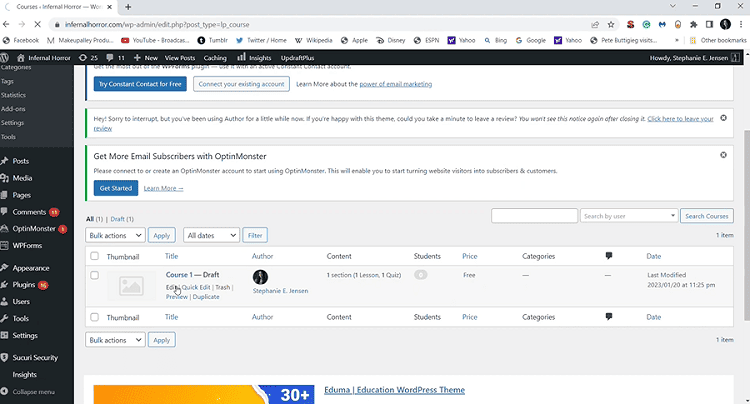This screenshot has height=404, width=750.
Task: Click the share page icon in address bar
Action: click(x=595, y=24)
